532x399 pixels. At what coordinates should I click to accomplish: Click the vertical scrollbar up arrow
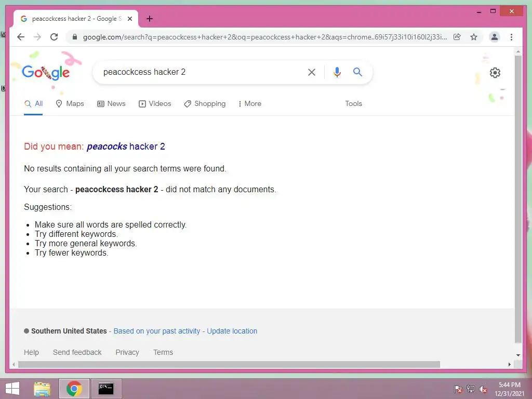[x=518, y=52]
